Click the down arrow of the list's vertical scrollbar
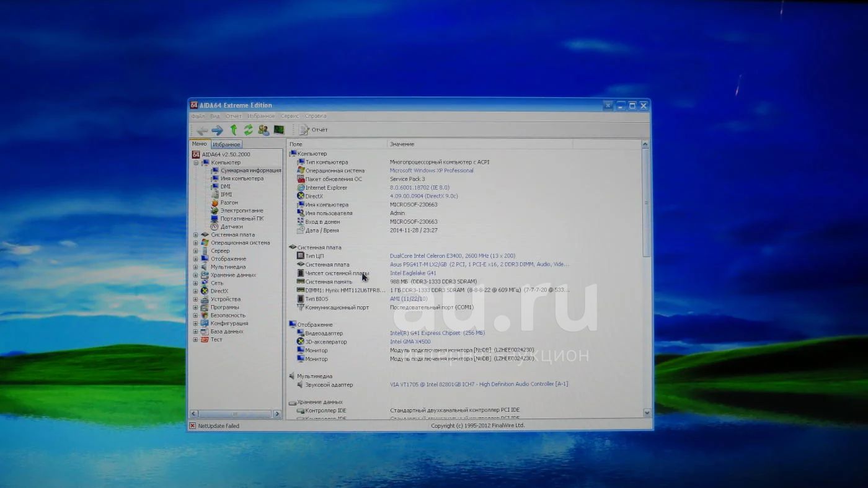 (647, 413)
